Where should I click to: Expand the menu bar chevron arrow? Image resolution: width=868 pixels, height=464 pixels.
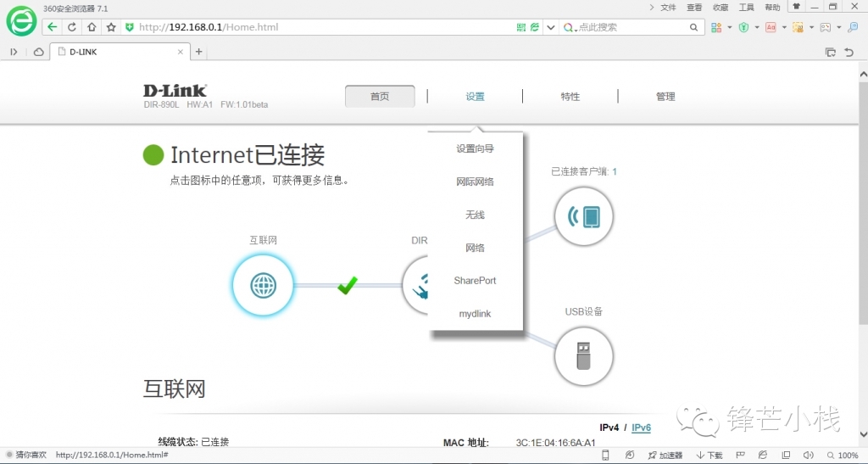[652, 7]
